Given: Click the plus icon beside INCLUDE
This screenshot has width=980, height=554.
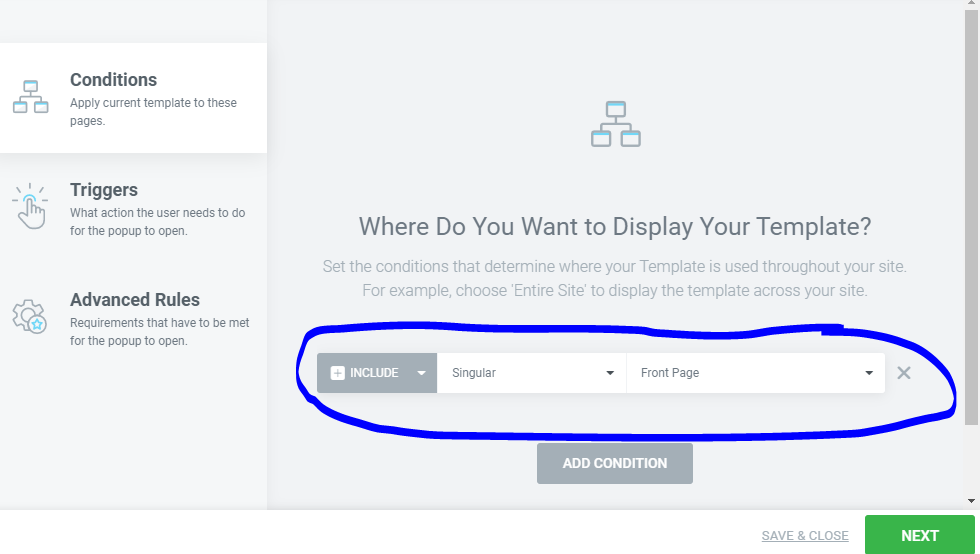Looking at the screenshot, I should coord(338,373).
